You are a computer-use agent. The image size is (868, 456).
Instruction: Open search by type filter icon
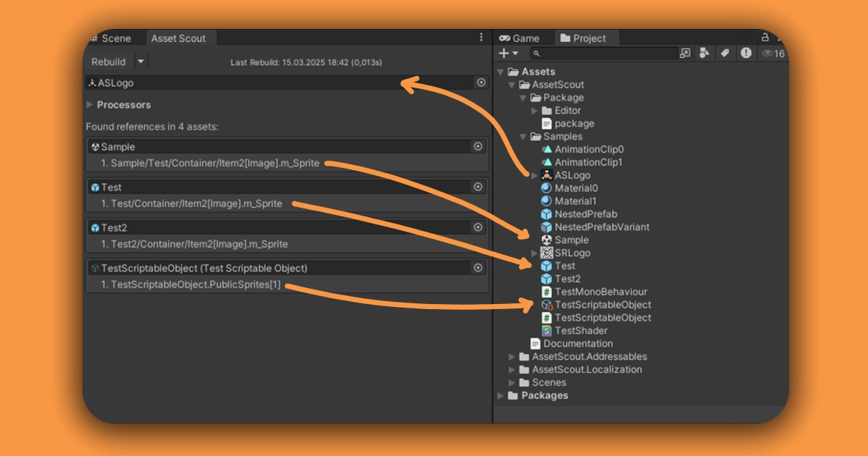click(704, 54)
